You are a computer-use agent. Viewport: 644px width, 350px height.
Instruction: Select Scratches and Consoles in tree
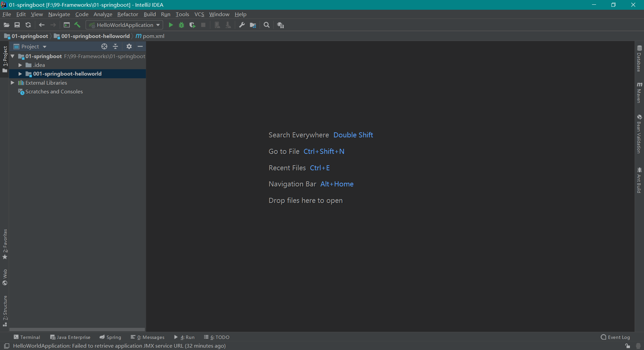click(54, 92)
